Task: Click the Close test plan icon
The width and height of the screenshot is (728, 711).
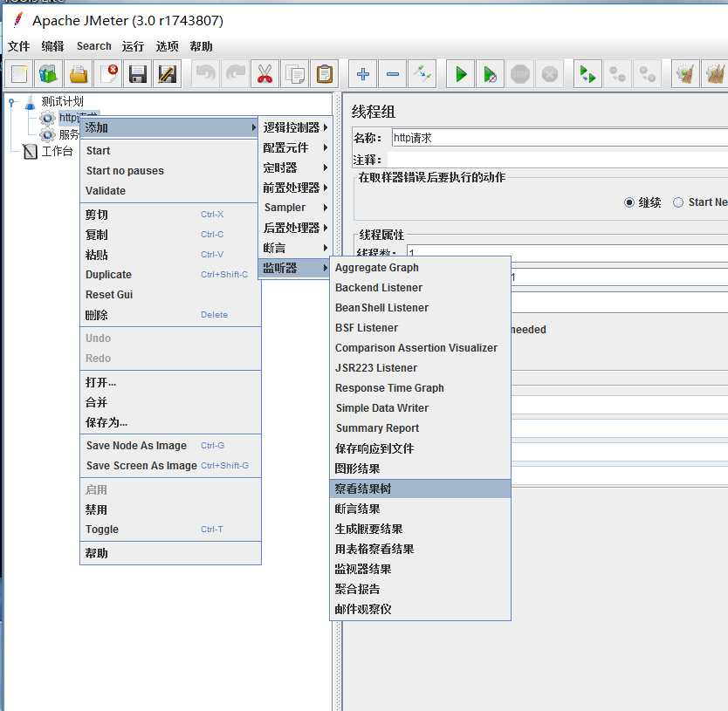Action: (x=108, y=74)
